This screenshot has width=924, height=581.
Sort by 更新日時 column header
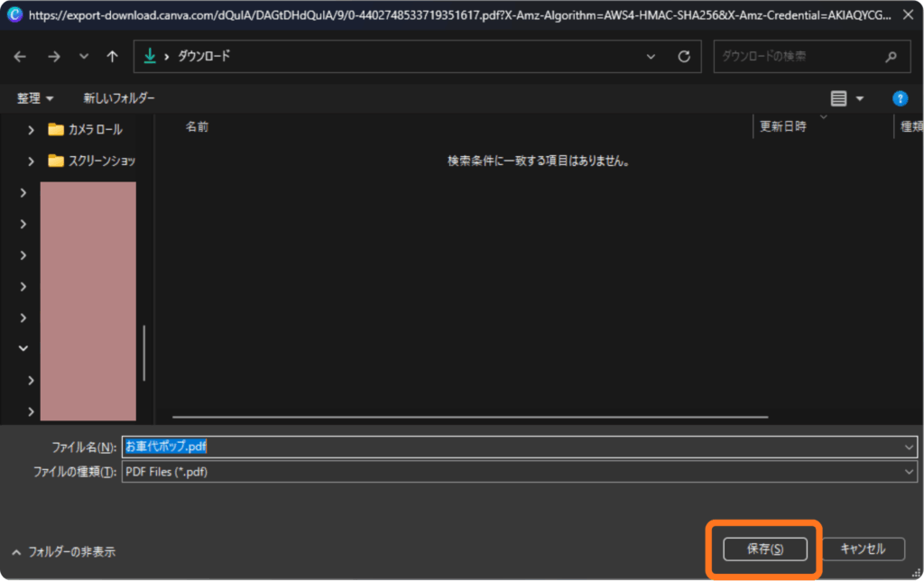point(783,127)
